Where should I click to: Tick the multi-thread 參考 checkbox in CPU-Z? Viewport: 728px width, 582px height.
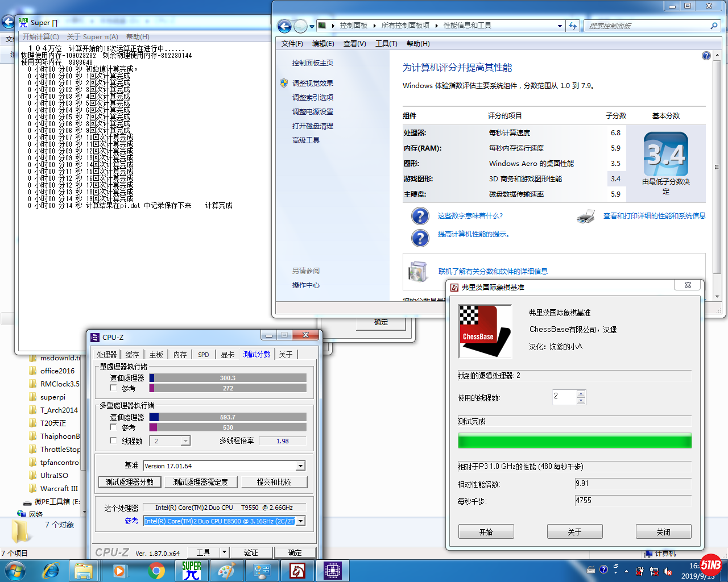tap(113, 427)
